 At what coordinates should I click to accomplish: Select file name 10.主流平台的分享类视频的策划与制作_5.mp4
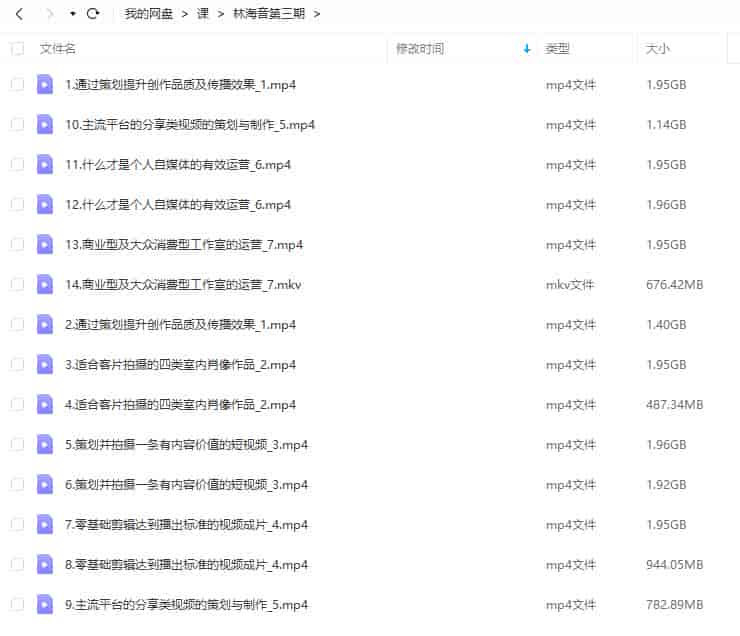tap(190, 125)
